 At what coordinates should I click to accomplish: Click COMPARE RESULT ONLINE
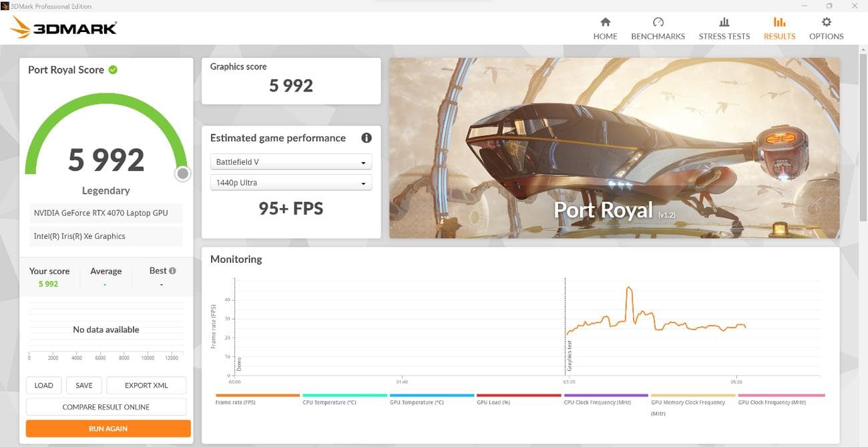click(x=105, y=406)
